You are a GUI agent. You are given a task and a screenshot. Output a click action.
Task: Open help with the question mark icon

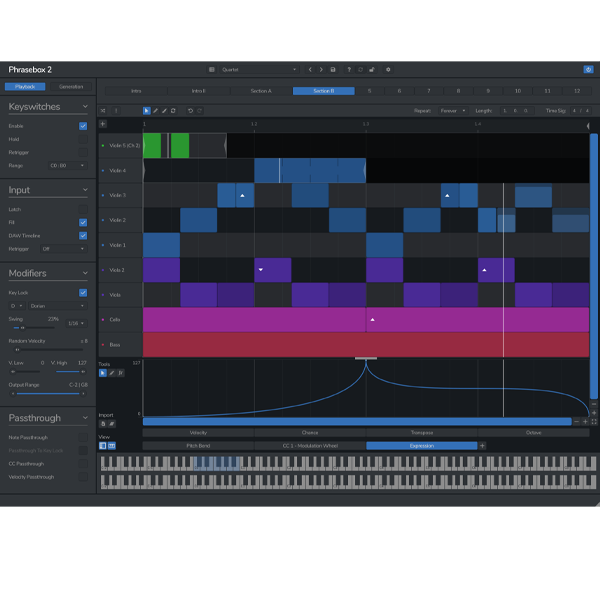click(x=349, y=70)
